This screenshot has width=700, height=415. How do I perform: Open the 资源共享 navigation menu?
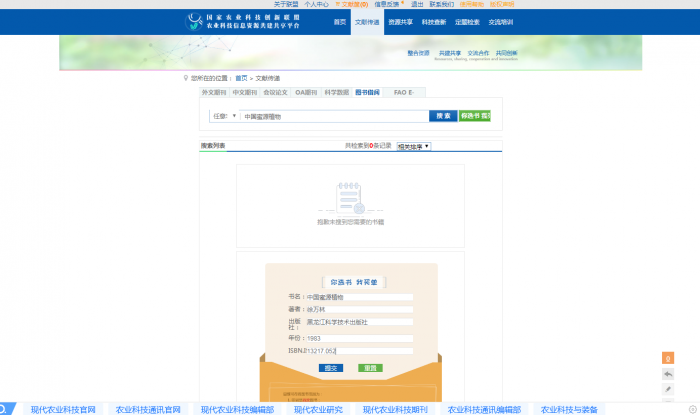[x=400, y=21]
